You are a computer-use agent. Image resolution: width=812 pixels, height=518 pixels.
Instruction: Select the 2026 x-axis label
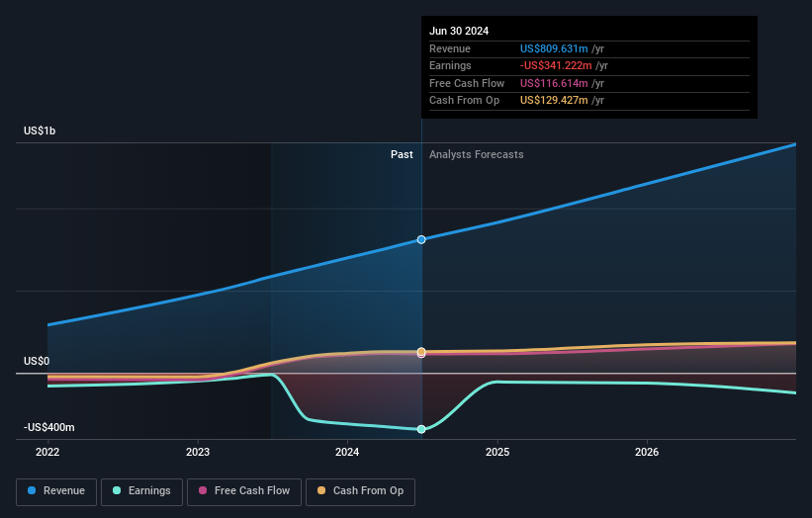tap(647, 452)
